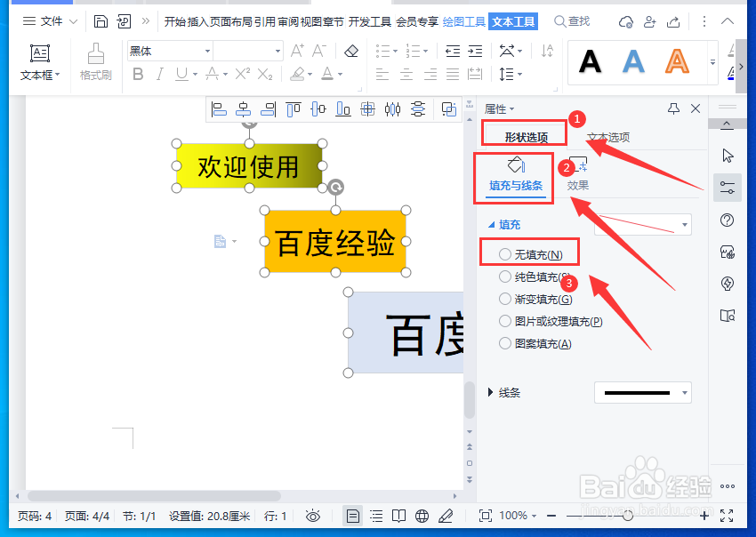Click the Format Painter brush

[95, 53]
